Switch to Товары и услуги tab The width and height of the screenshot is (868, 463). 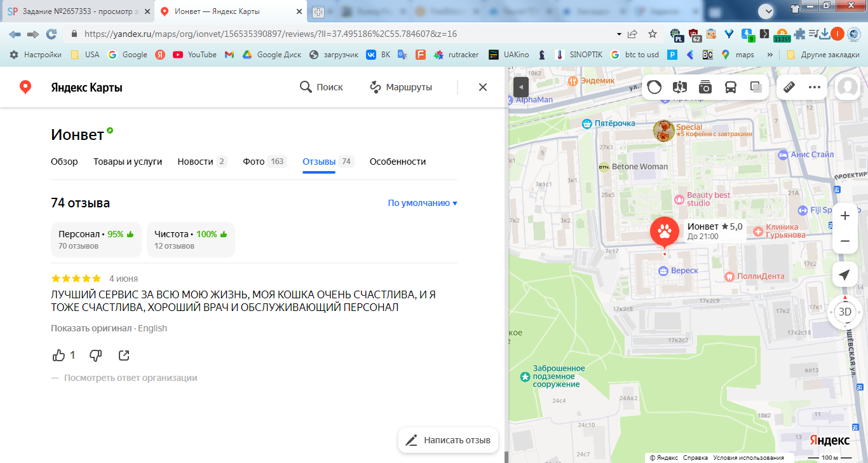pos(128,162)
